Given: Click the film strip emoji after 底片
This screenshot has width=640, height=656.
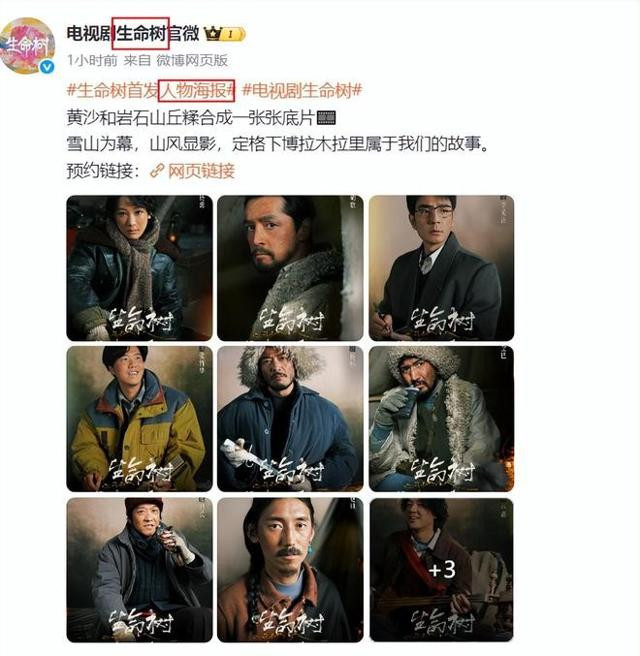Looking at the screenshot, I should click(x=326, y=118).
